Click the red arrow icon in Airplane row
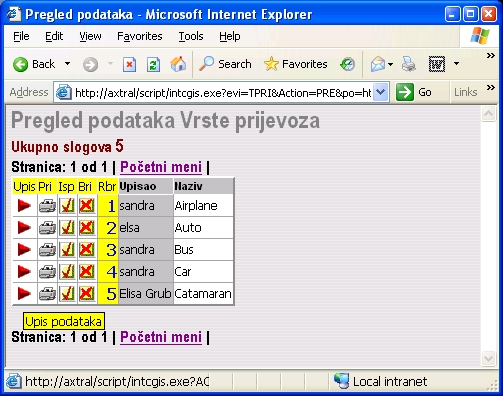Screen dimensions: 503x396 (24, 206)
